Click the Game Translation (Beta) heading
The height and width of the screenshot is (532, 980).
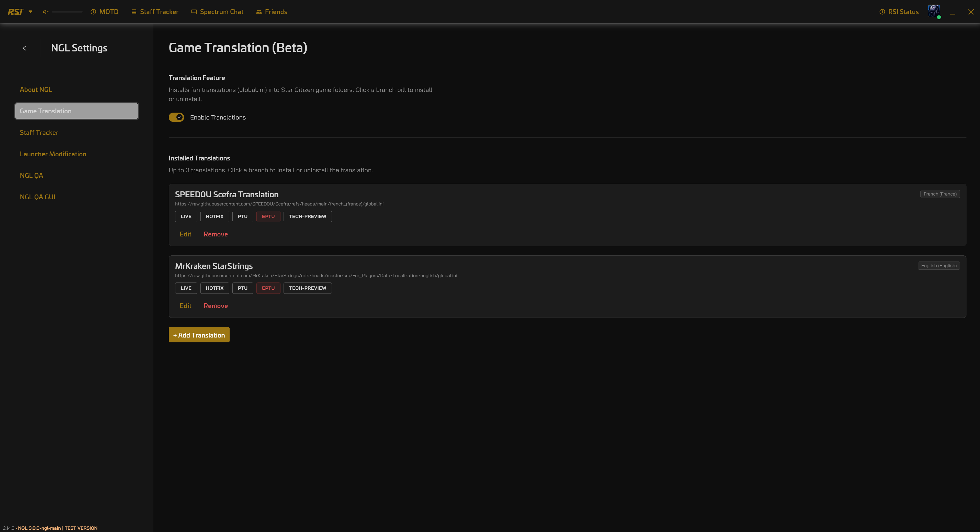238,48
